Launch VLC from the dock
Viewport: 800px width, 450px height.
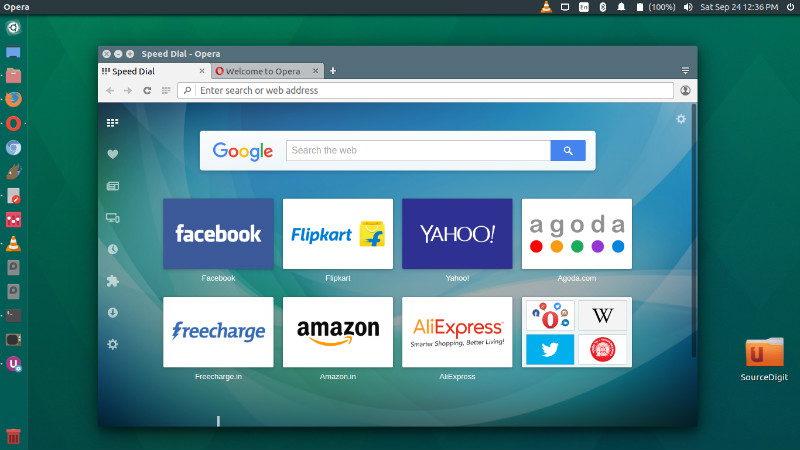coord(13,244)
